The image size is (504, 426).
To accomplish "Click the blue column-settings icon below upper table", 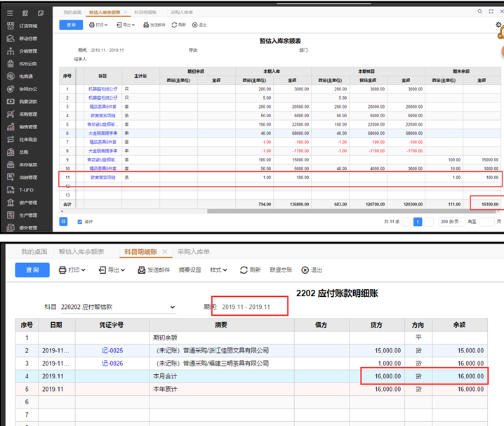I will click(x=63, y=221).
